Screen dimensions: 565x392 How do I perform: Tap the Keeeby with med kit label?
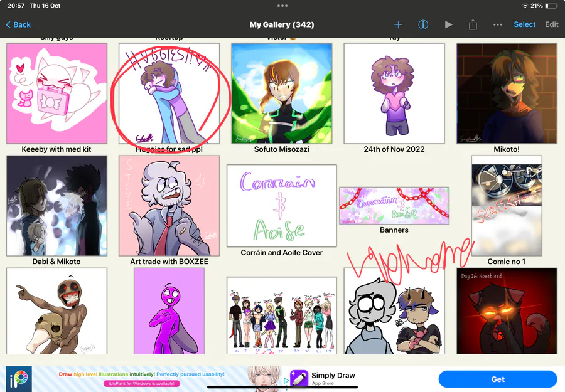[x=56, y=149]
